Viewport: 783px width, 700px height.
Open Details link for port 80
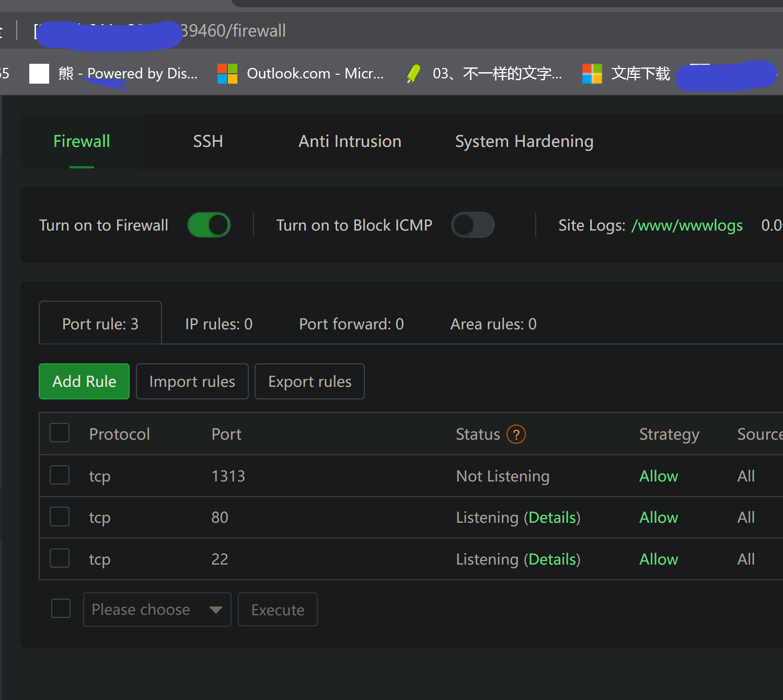pyautogui.click(x=552, y=518)
